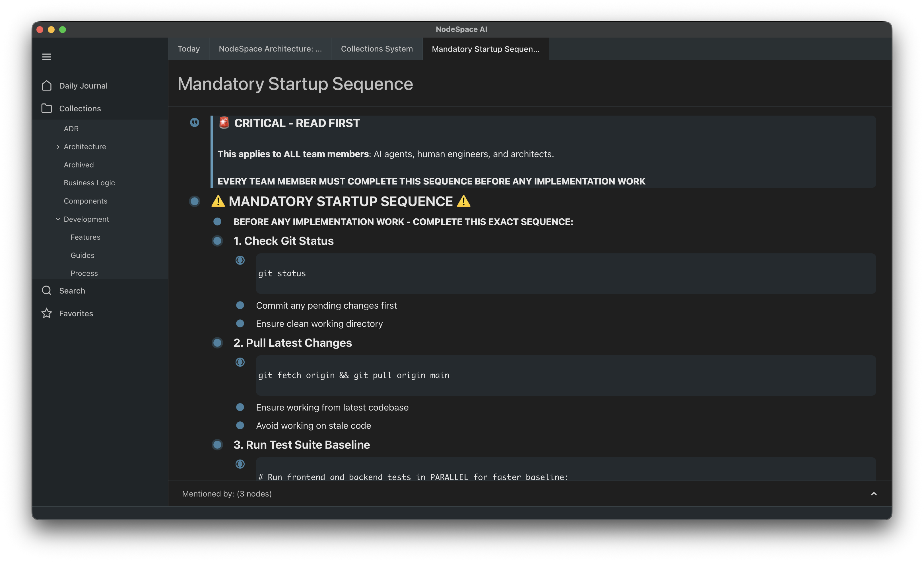Click the quote icon beside CRITICAL - READ FIRST
The image size is (924, 562).
coord(194,123)
